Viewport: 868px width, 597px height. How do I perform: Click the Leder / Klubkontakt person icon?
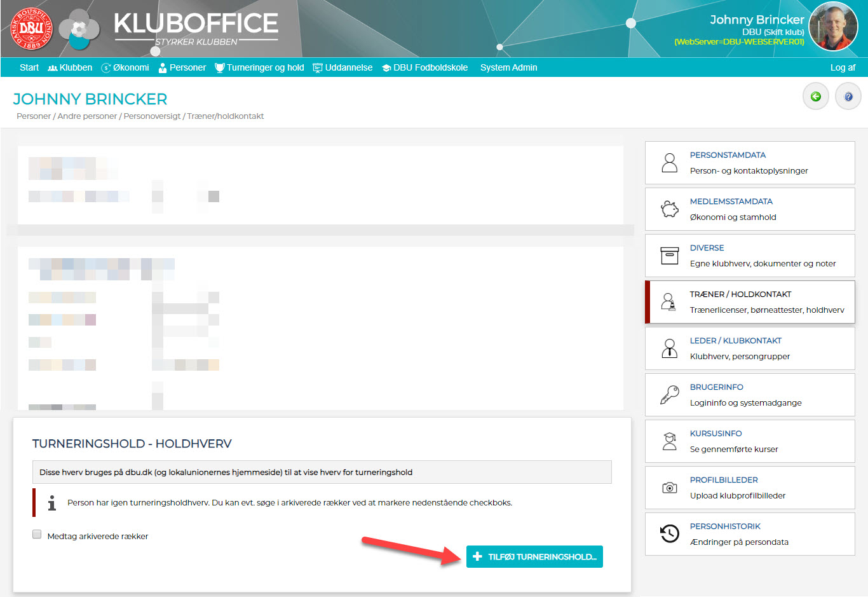point(670,348)
